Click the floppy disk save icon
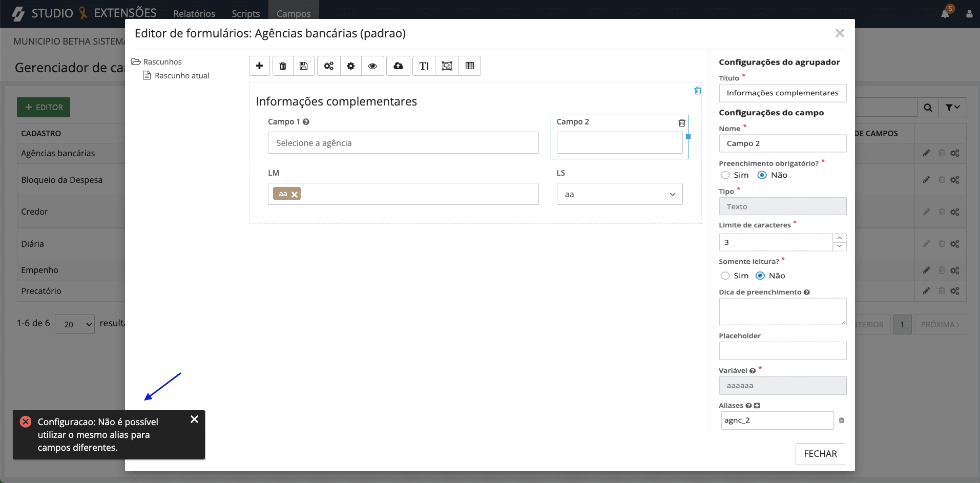Viewport: 980px width, 483px height. pyautogui.click(x=303, y=66)
